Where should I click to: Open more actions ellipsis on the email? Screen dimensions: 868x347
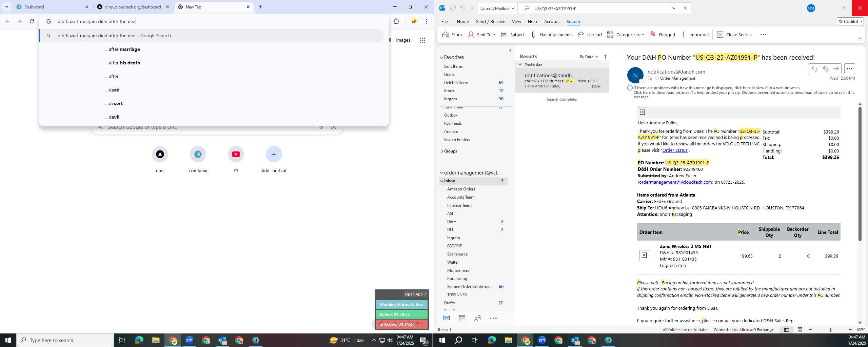tap(849, 69)
